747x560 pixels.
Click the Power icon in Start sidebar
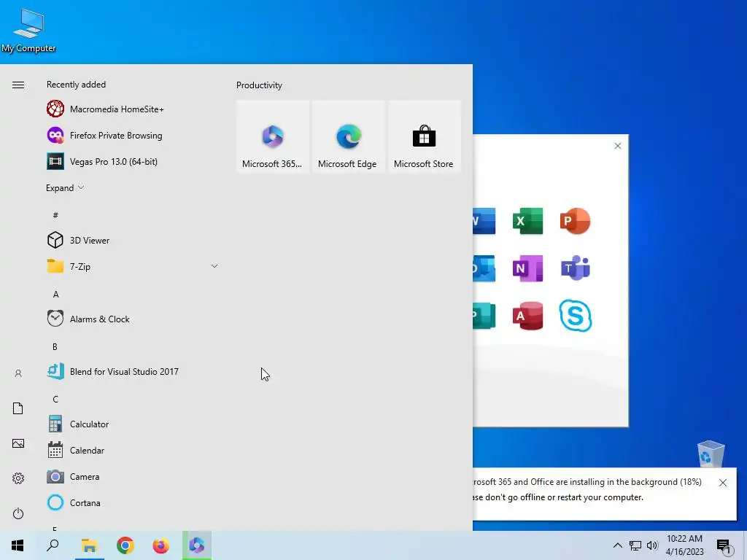(x=18, y=513)
